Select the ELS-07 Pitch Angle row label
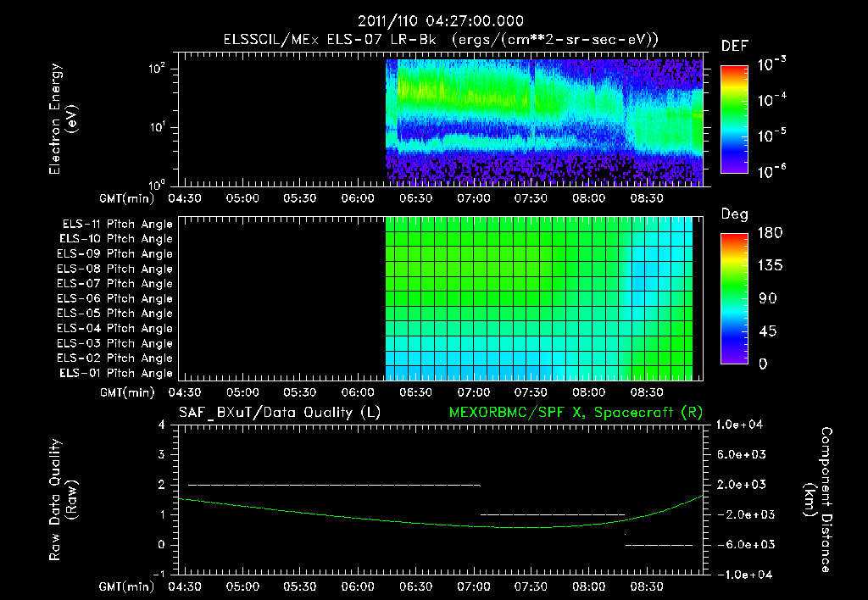This screenshot has width=868, height=600. tap(115, 283)
